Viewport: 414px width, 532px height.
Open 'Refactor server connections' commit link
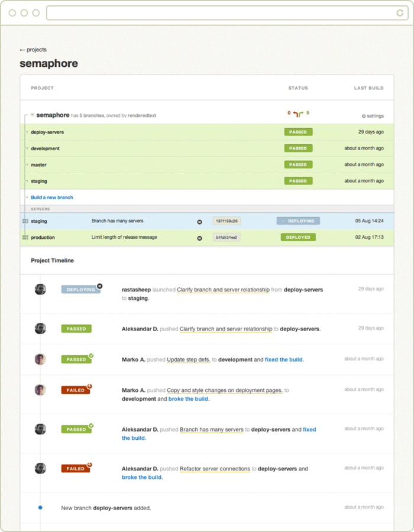pos(215,469)
